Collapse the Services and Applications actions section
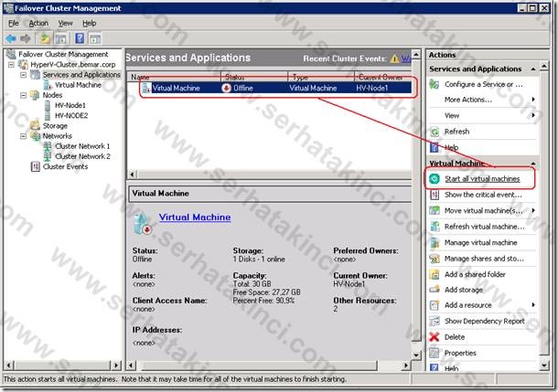The image size is (558, 392). 533,69
